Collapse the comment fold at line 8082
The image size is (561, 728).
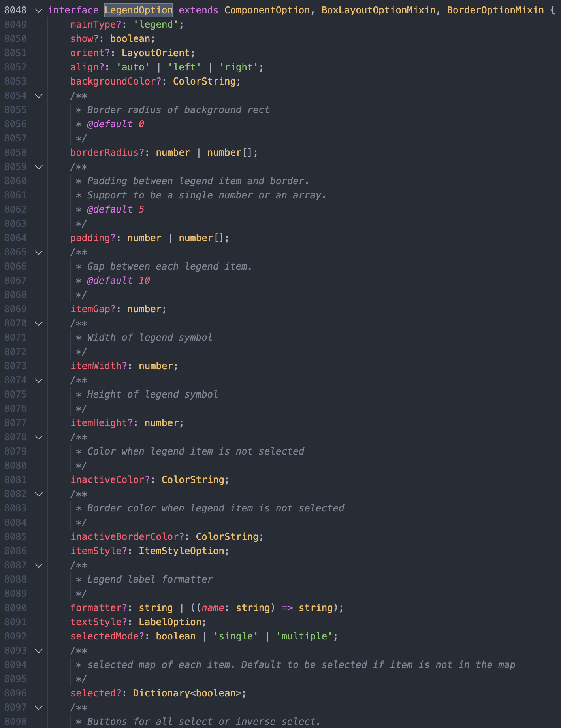39,494
